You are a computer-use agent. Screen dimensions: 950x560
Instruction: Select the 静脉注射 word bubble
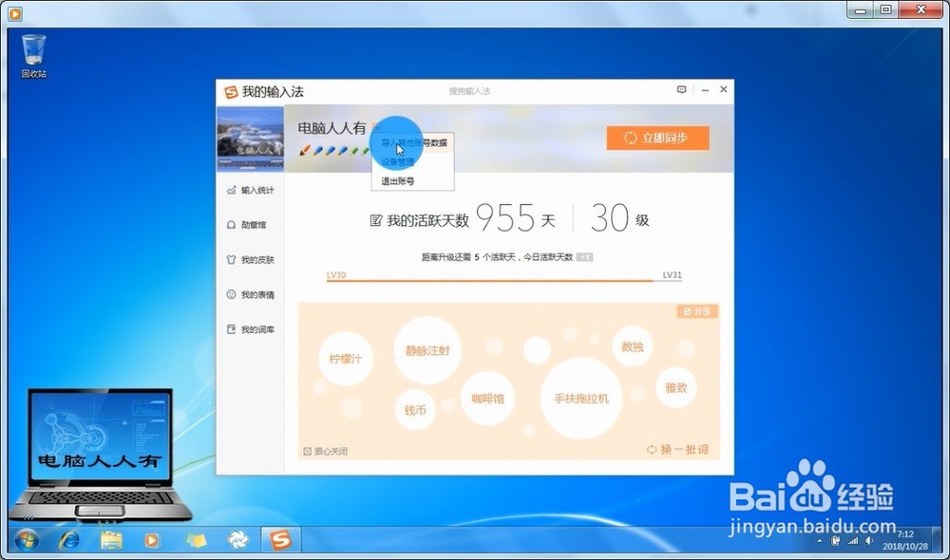coord(427,350)
